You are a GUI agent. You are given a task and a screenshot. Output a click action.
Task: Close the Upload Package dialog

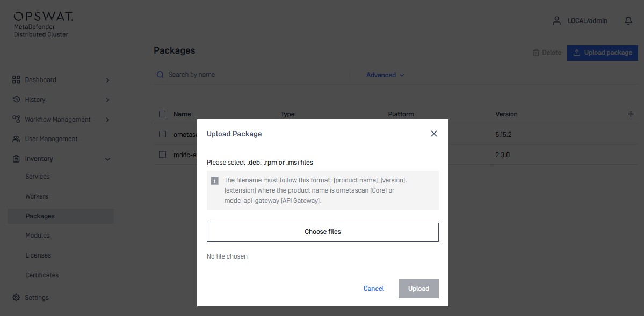point(434,134)
